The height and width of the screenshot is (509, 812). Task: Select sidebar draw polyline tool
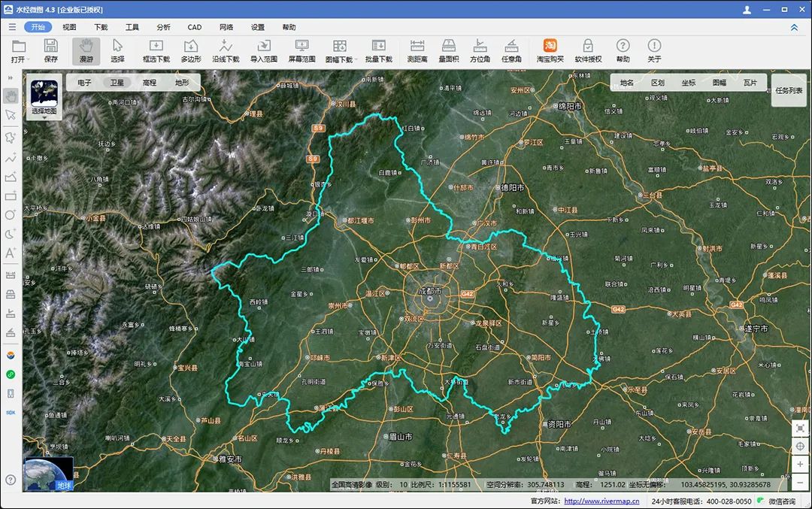11,157
